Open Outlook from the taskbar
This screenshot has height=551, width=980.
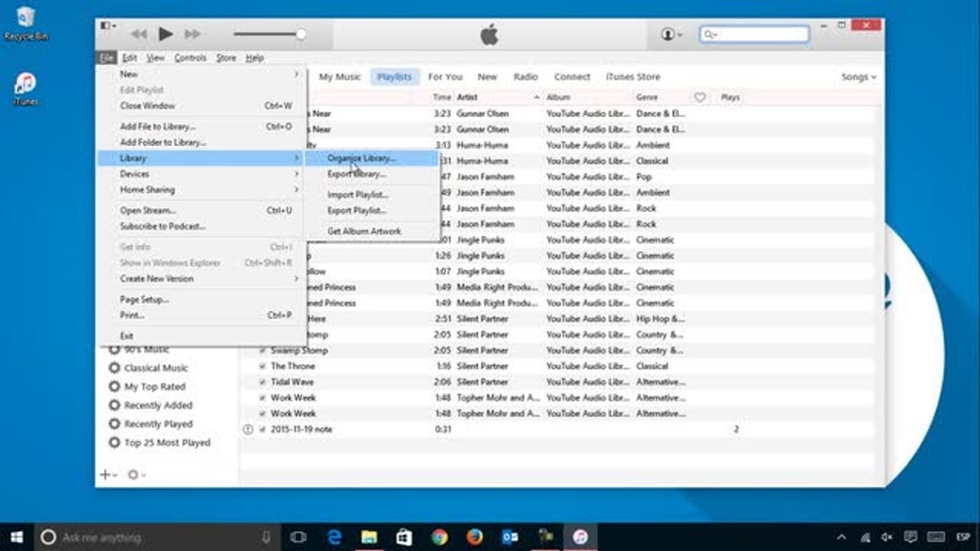[x=510, y=537]
